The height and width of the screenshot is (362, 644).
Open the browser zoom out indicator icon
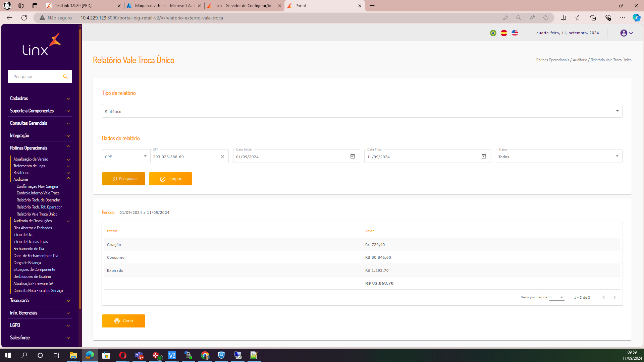(519, 18)
